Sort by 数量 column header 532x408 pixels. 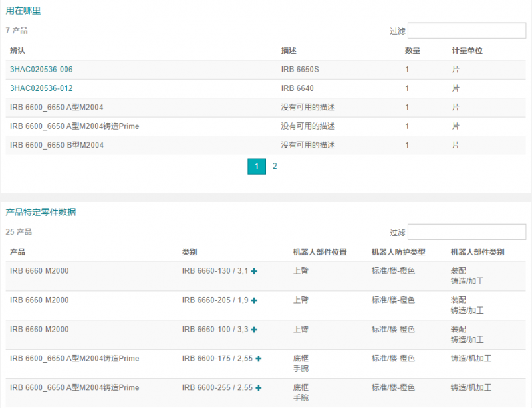coord(412,51)
